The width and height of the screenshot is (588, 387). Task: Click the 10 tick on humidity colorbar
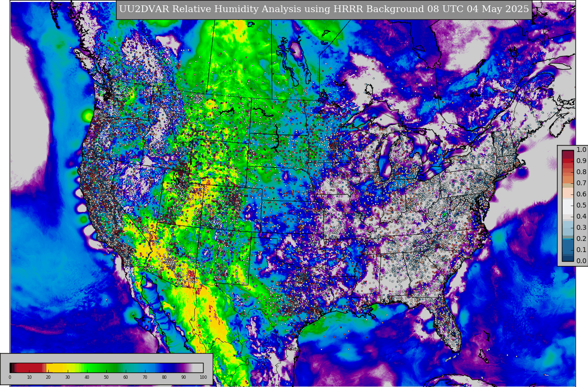tap(29, 377)
